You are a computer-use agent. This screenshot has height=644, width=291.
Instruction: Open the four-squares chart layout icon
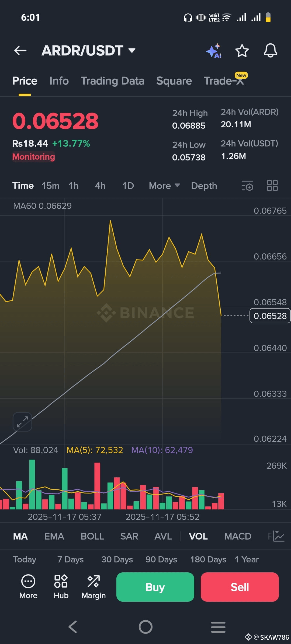tap(272, 185)
